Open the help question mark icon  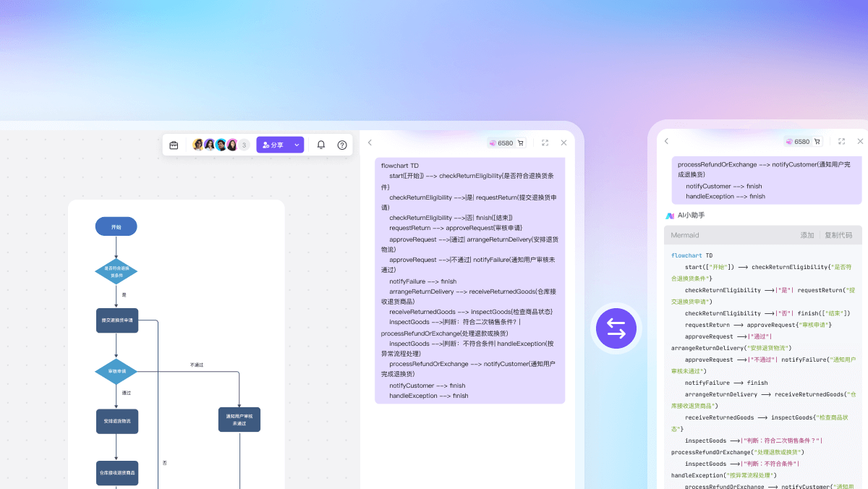pos(342,145)
